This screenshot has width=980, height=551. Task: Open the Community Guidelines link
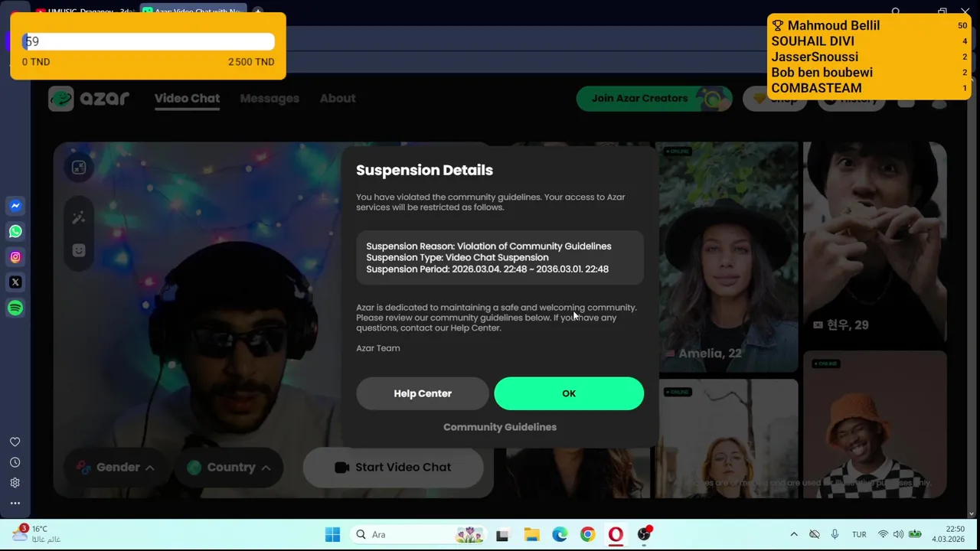(500, 427)
